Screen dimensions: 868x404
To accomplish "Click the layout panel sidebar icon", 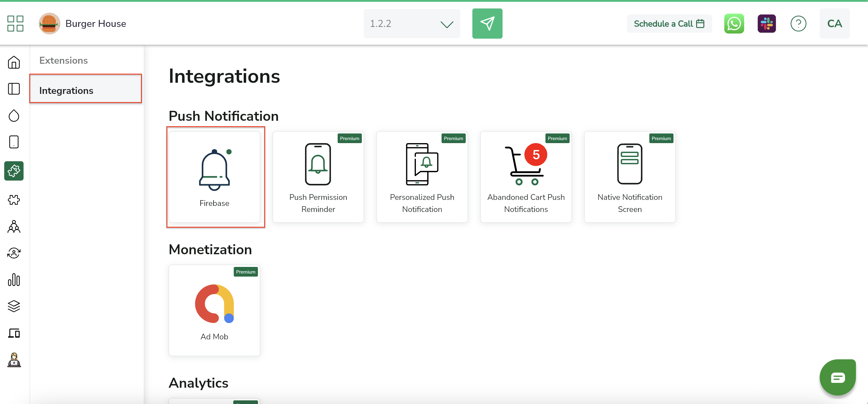I will [14, 89].
